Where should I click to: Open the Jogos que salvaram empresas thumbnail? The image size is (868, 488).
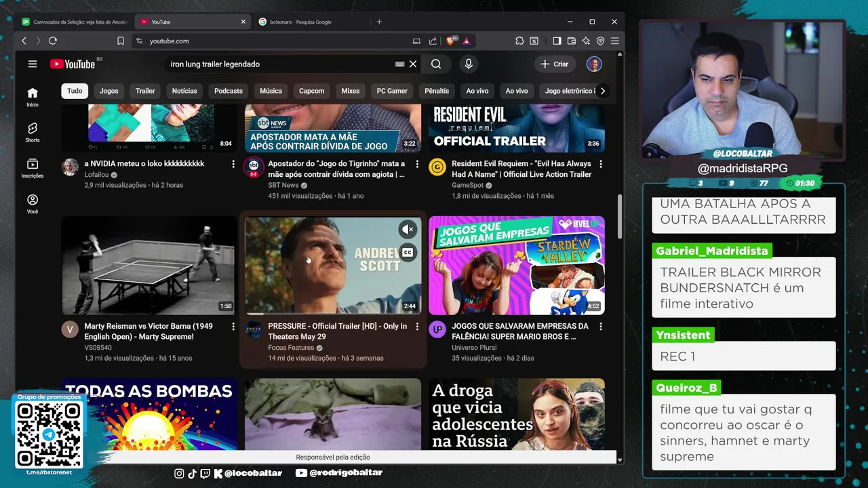point(517,266)
